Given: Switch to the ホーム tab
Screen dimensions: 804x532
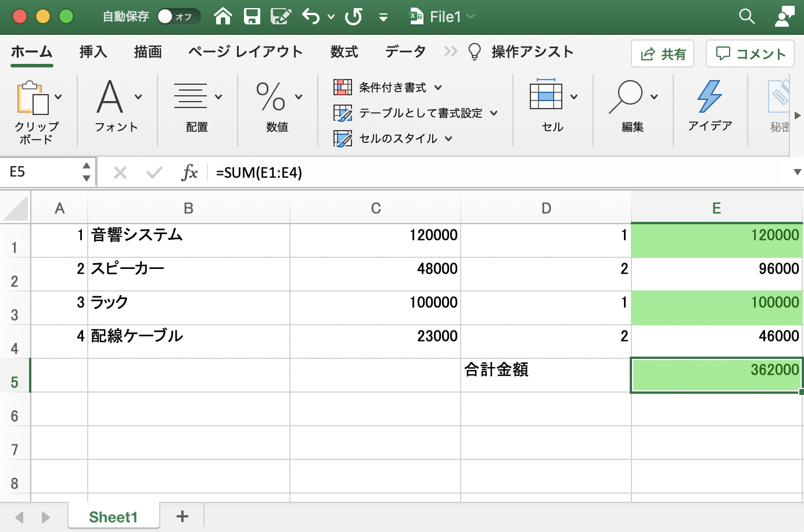Looking at the screenshot, I should click(x=31, y=52).
